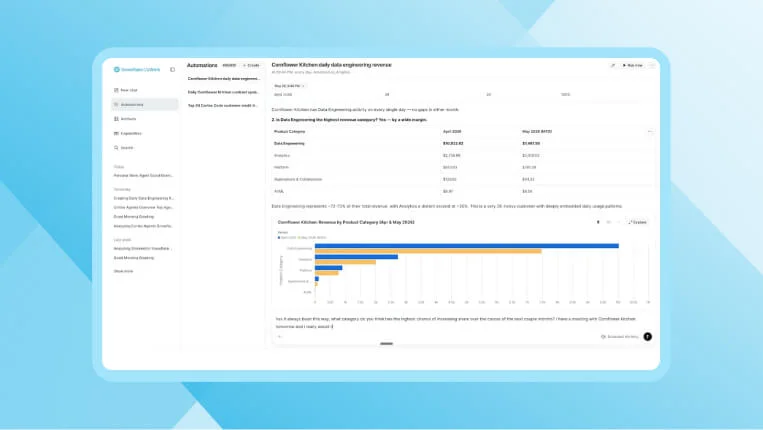Click the blue April legend swatch
The height and width of the screenshot is (430, 763).
tap(279, 238)
